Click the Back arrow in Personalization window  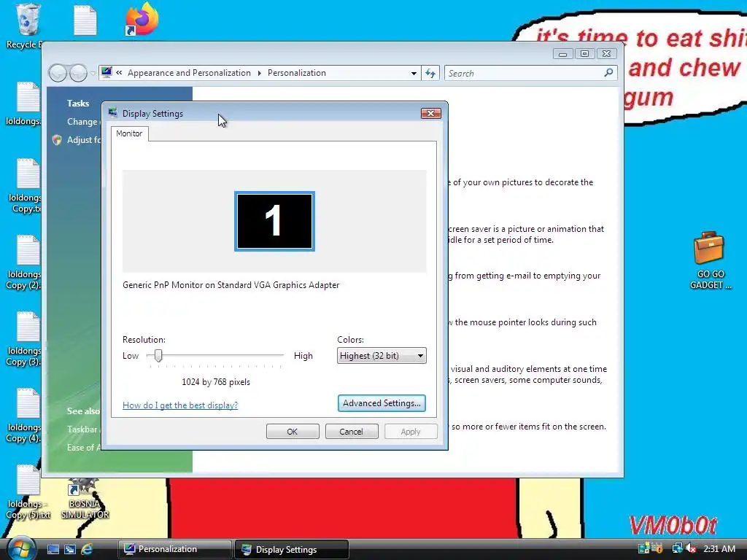[x=58, y=74]
